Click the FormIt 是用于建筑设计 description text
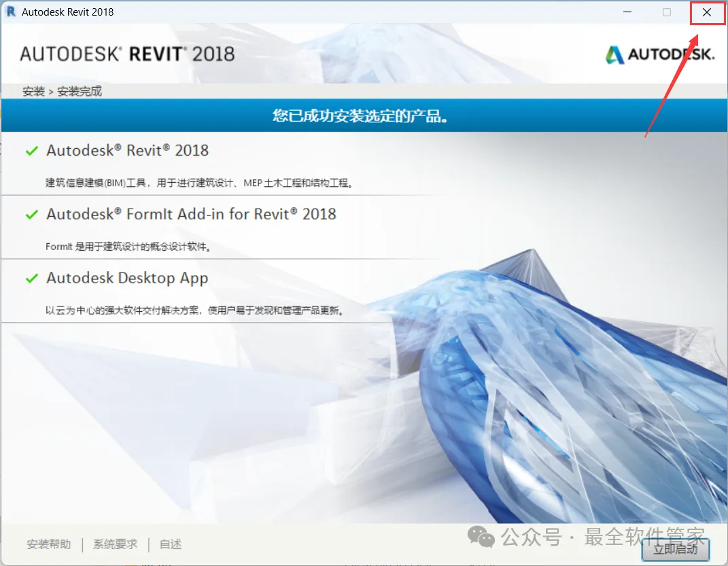The height and width of the screenshot is (566, 728). (x=128, y=247)
